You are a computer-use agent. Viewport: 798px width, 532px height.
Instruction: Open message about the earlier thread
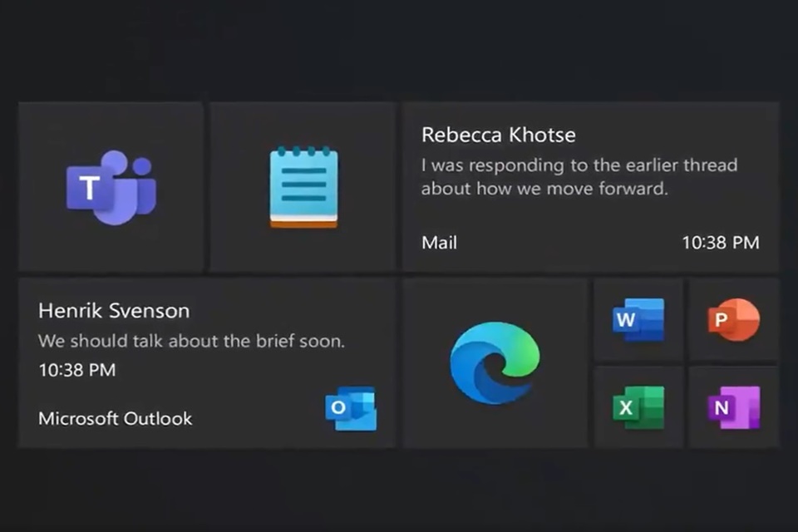point(579,165)
